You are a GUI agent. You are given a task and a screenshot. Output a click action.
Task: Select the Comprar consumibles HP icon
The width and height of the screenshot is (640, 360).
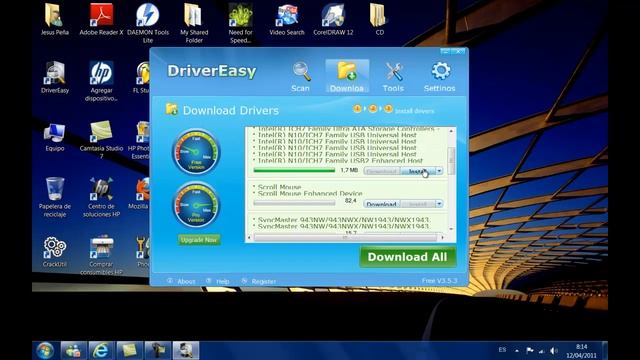101,255
